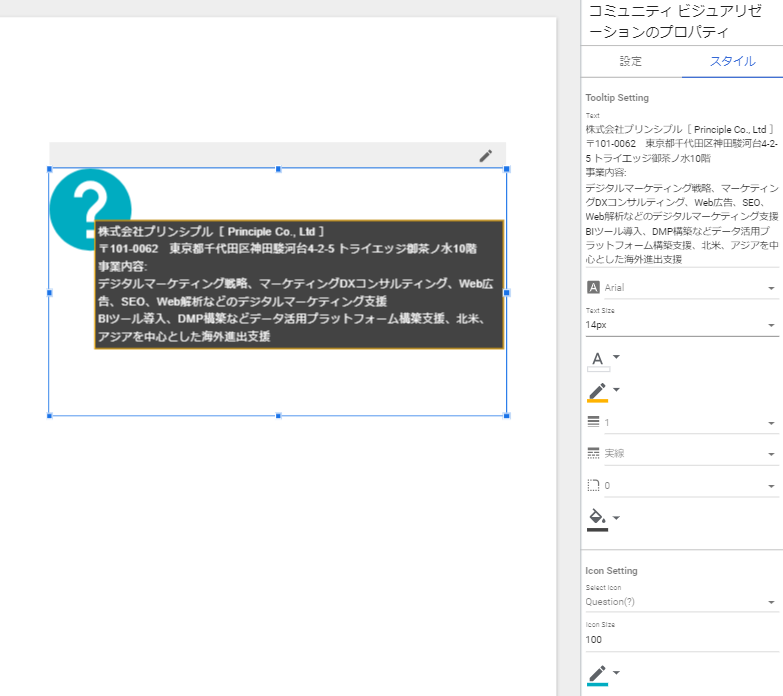Image resolution: width=783 pixels, height=696 pixels.
Task: Open the yellow border color pencil picker
Action: 603,391
